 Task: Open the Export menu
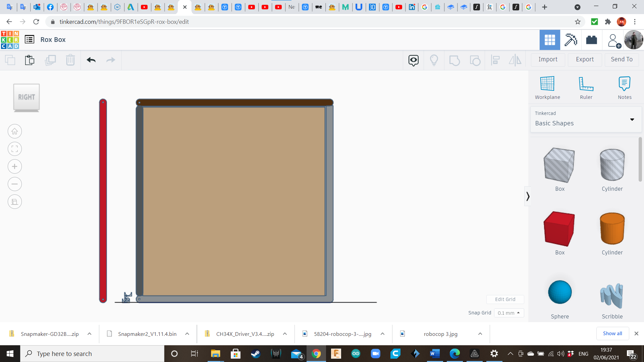pyautogui.click(x=585, y=59)
